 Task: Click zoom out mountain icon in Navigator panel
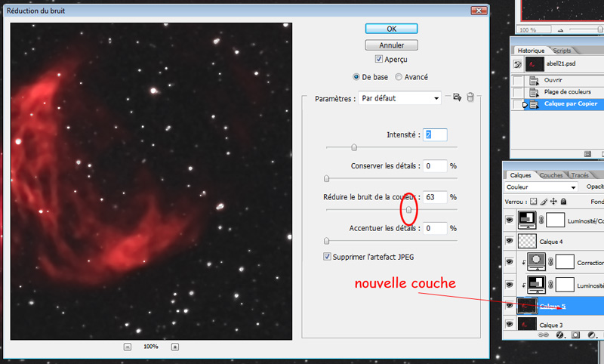pyautogui.click(x=560, y=30)
